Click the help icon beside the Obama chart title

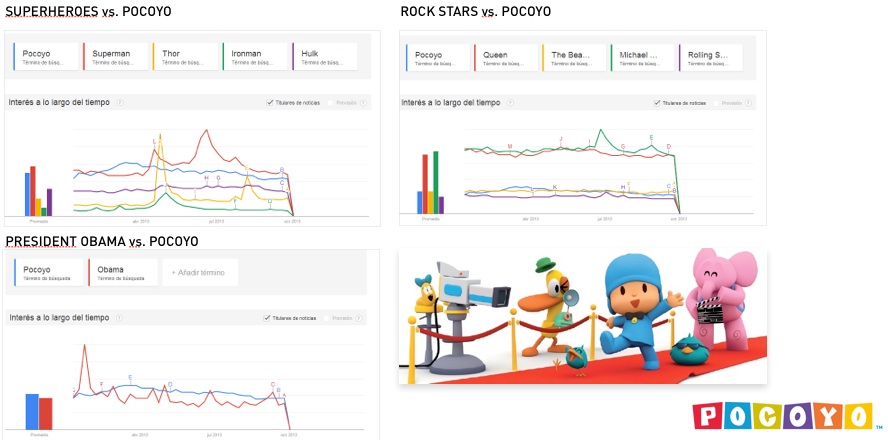[x=119, y=318]
